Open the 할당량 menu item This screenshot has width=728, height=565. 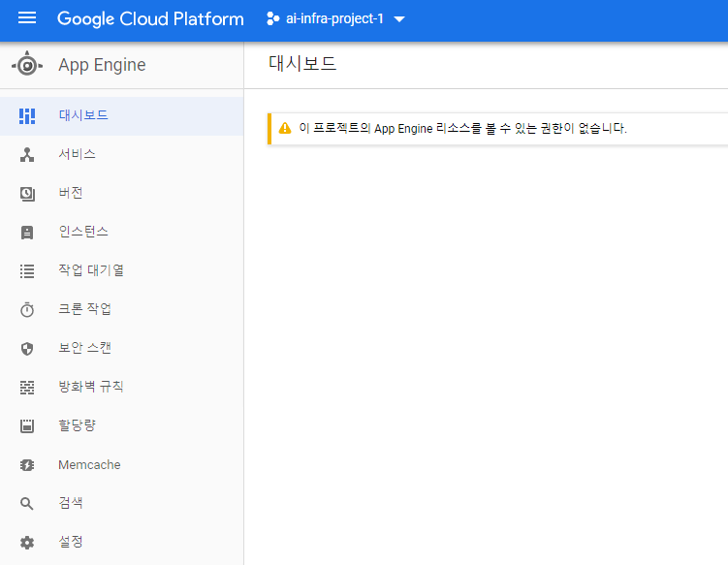click(121, 425)
